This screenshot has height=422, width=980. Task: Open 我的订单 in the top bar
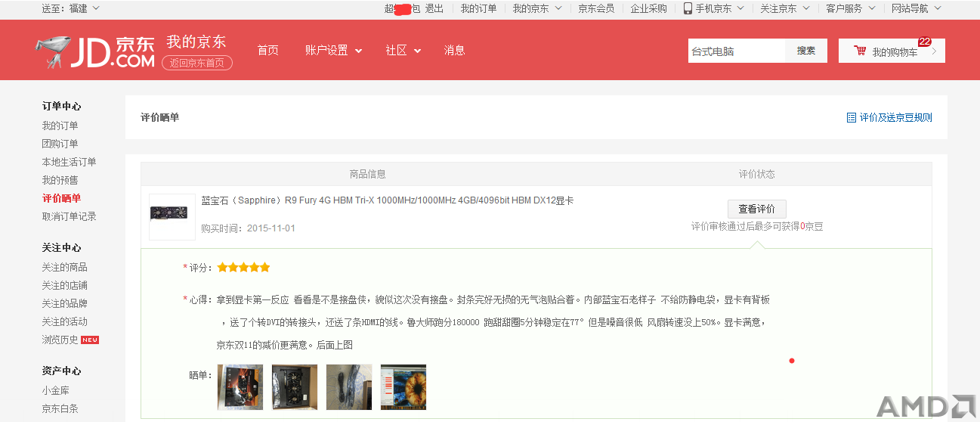(479, 8)
